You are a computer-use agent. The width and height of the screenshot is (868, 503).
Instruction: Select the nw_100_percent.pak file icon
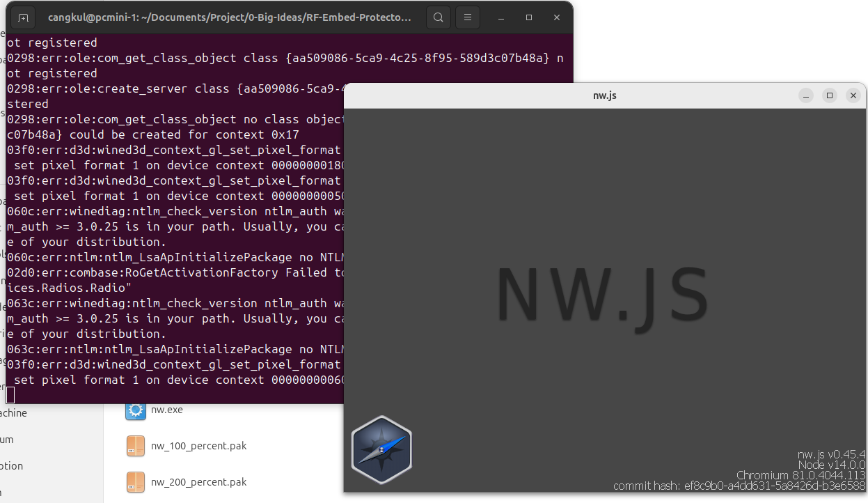[x=136, y=446]
